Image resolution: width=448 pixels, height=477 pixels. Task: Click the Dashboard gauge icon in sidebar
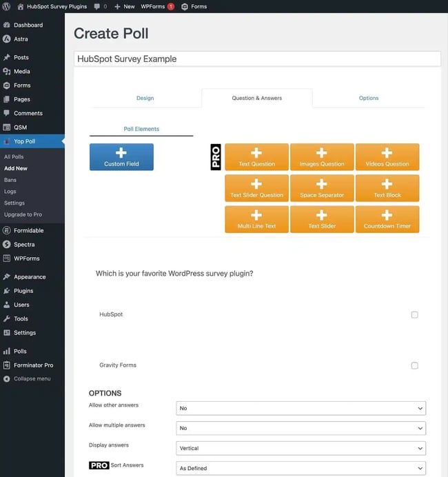7,25
